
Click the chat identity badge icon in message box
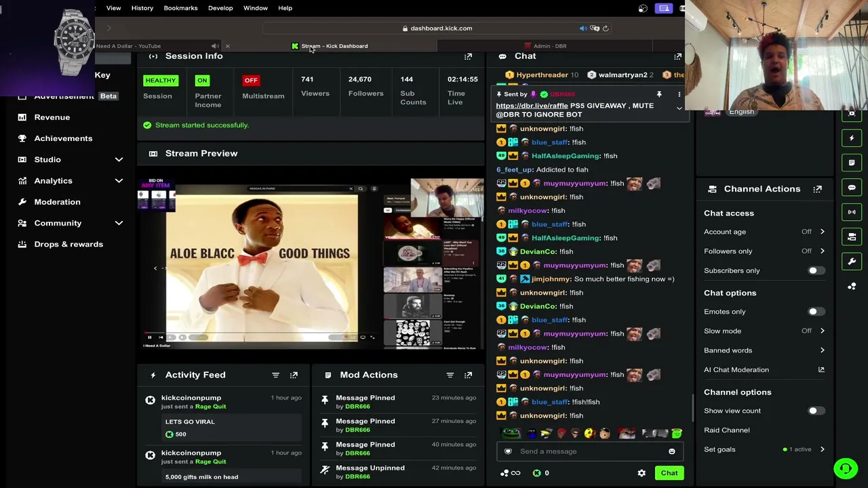coord(508,451)
